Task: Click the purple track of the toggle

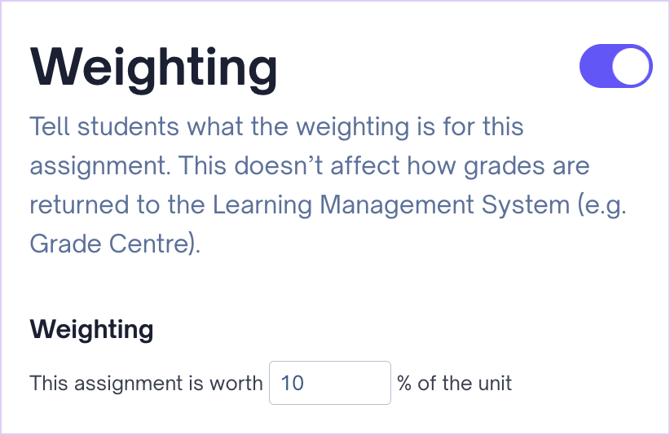Action: click(597, 66)
